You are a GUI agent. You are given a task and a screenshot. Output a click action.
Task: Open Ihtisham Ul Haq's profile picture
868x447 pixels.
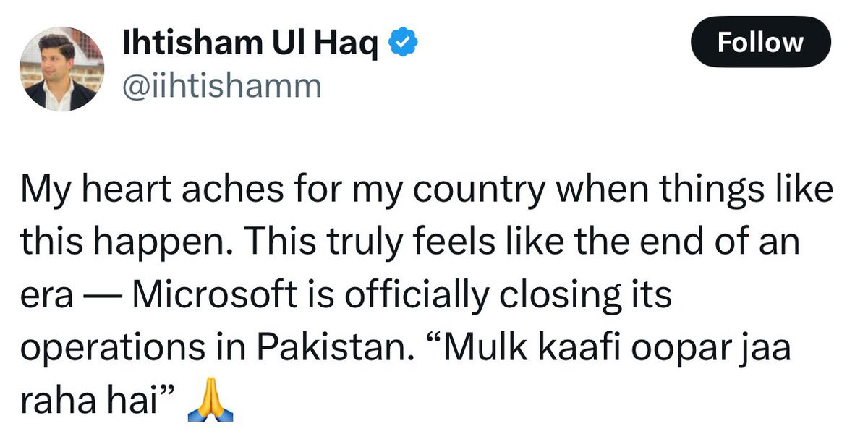click(x=61, y=71)
